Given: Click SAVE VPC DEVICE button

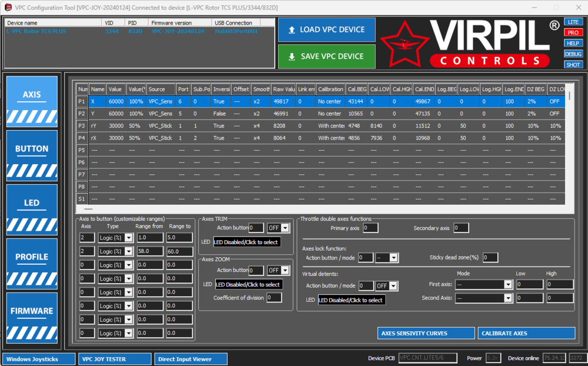Looking at the screenshot, I should 326,56.
